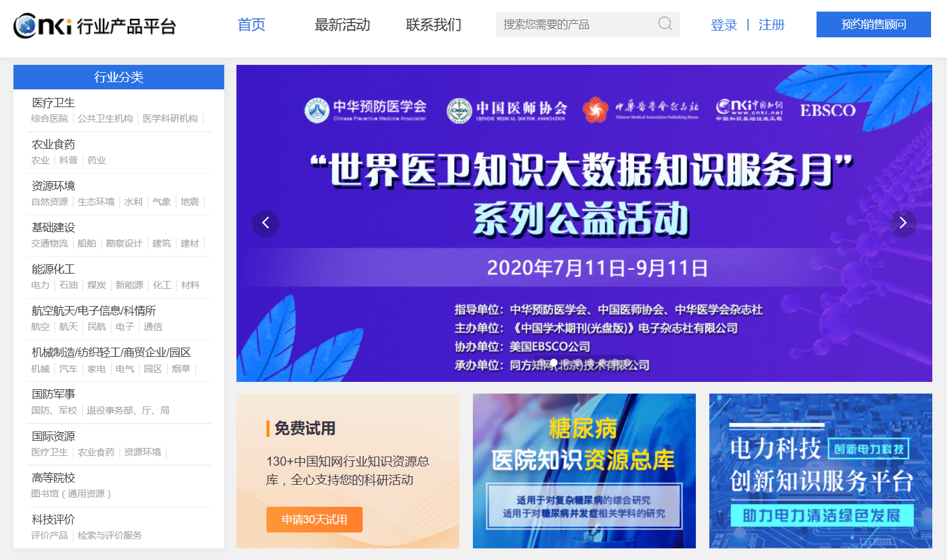Screen dimensions: 947x560
Task: Select 交通物流 subcategory
Action: pyautogui.click(x=50, y=244)
